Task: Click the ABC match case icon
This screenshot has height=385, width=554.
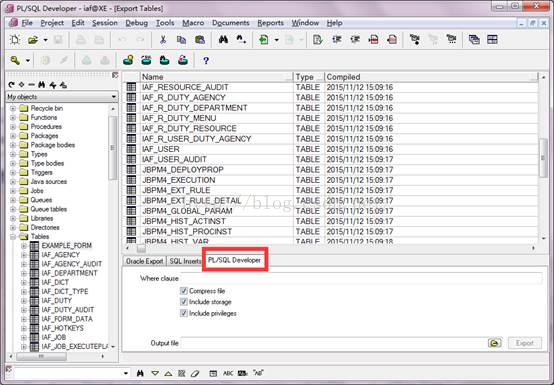Action: 228,373
